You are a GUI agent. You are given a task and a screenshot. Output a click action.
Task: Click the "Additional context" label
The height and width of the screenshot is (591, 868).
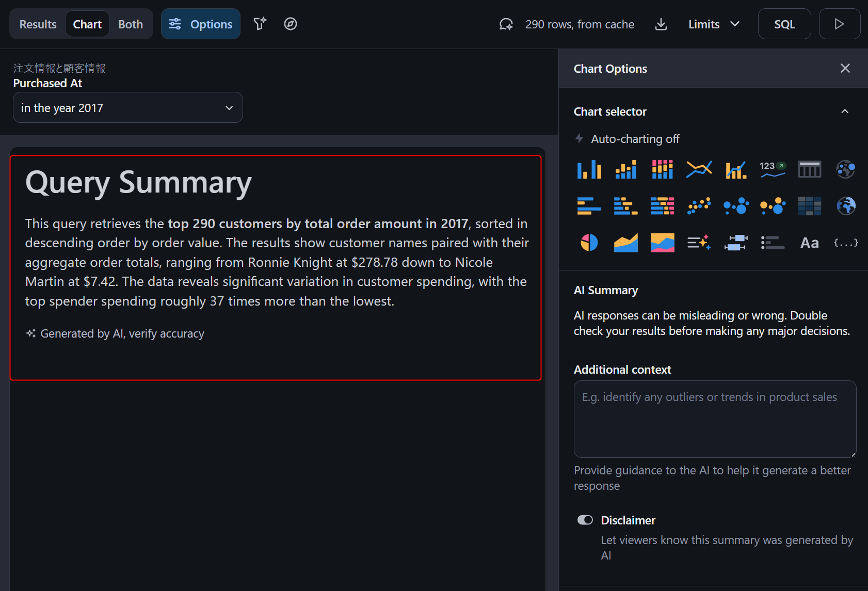click(622, 370)
